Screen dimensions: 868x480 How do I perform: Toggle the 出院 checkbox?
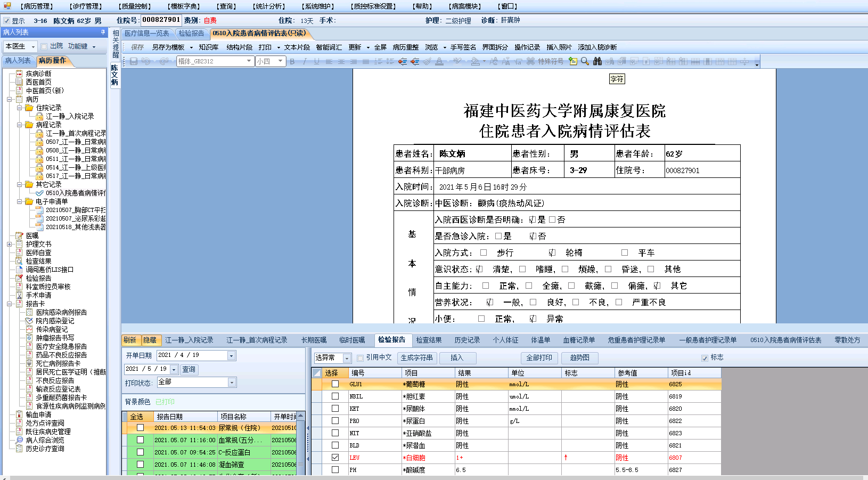point(44,46)
